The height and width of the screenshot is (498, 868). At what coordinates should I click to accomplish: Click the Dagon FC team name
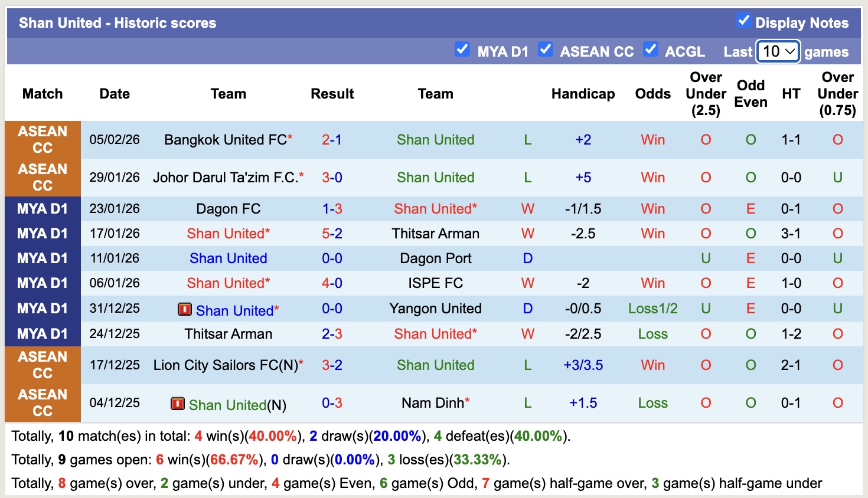point(229,208)
